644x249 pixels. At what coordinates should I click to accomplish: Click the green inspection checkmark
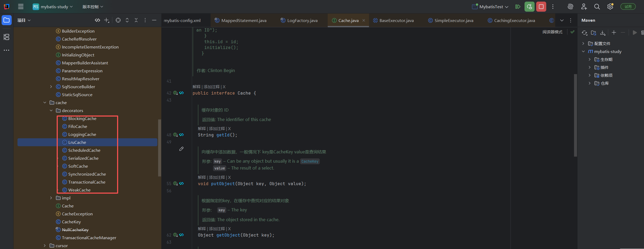[x=572, y=32]
